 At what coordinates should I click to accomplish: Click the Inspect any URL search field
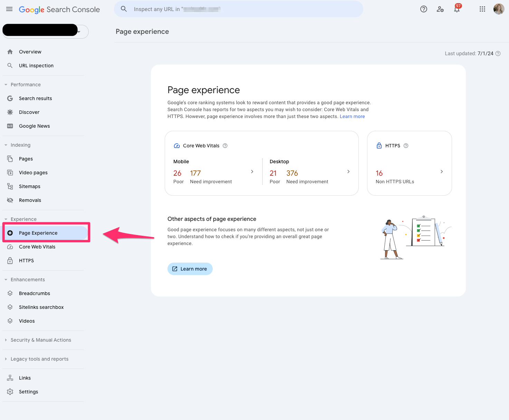239,9
